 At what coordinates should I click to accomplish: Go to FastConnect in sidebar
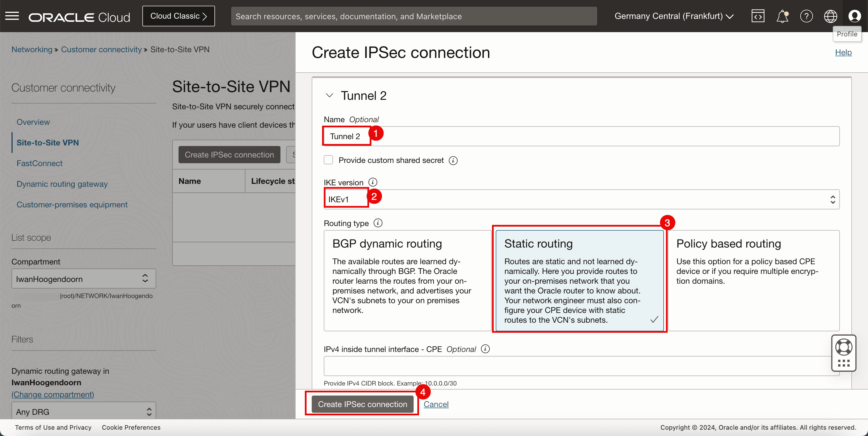click(39, 163)
